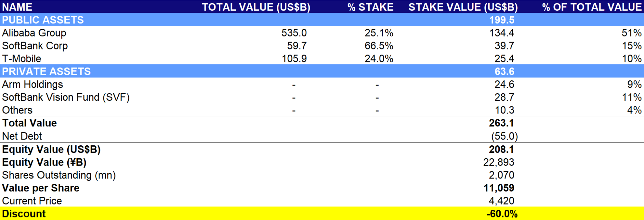Click Alibaba stake percentage 25.1%
Image resolution: width=644 pixels, height=220 pixels.
(x=379, y=33)
